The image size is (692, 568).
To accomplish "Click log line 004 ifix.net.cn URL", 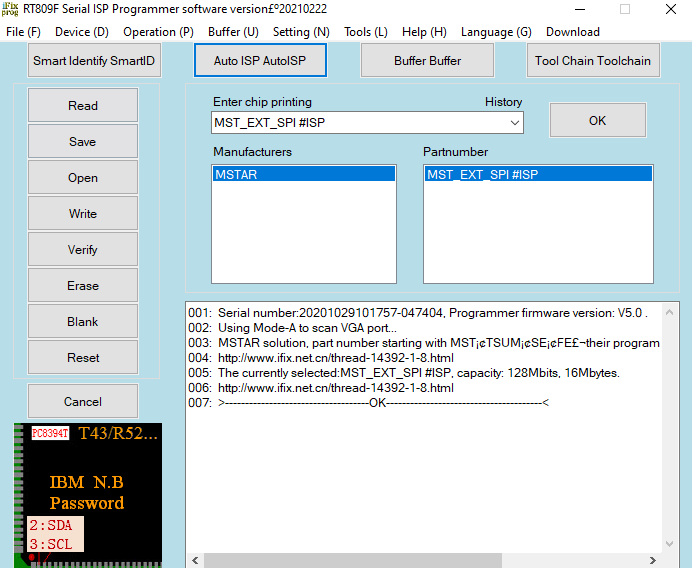I will tap(336, 357).
